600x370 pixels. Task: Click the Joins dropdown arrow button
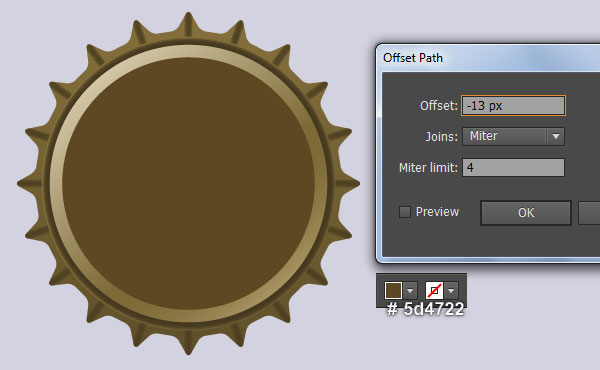tap(556, 137)
